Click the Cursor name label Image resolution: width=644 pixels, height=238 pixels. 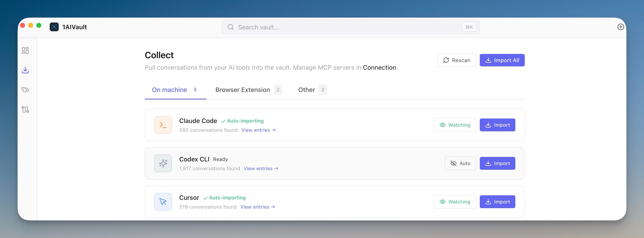pos(189,198)
